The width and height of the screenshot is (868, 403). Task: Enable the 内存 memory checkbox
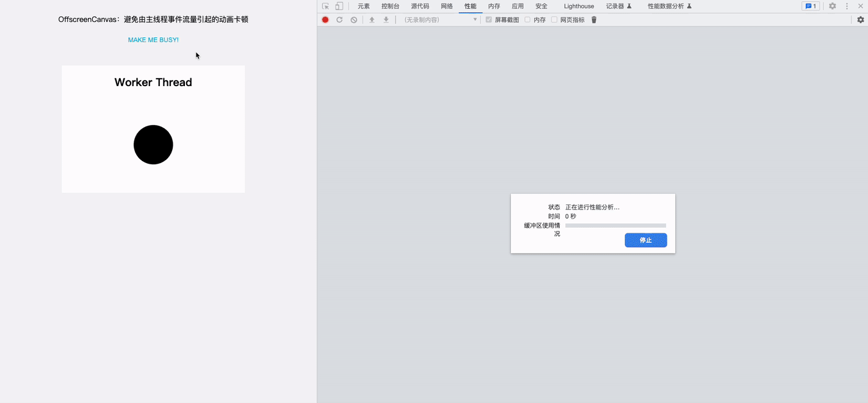527,19
